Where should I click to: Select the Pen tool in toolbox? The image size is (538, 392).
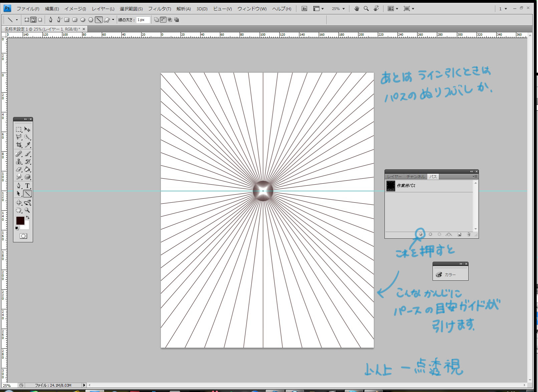(x=19, y=186)
